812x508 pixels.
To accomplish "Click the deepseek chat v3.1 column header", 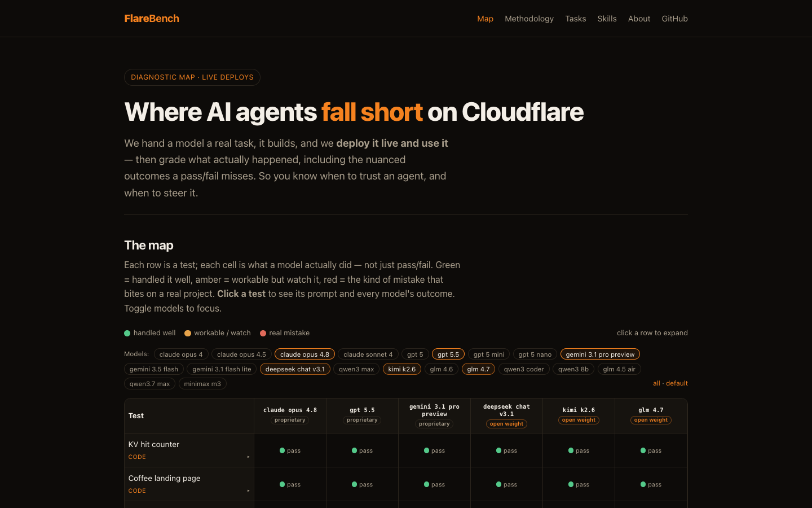I will 506,416.
